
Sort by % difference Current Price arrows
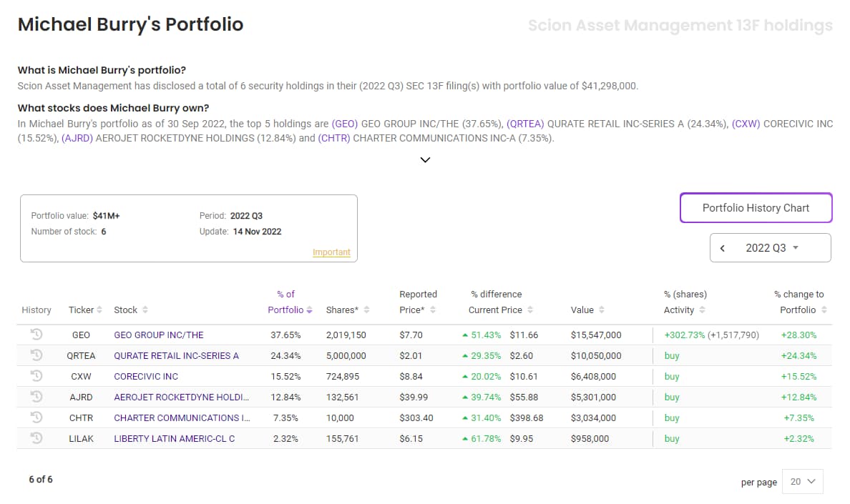(x=530, y=310)
